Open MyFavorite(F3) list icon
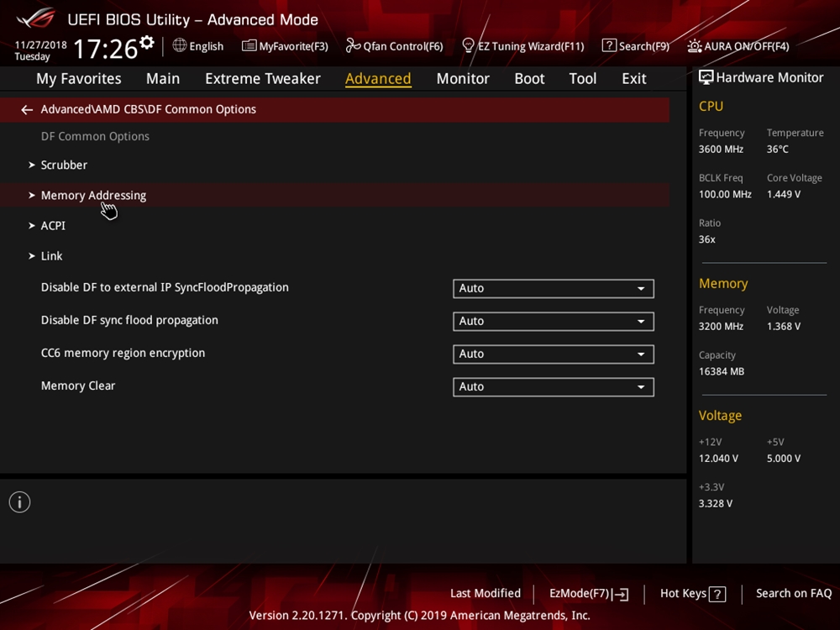 249,46
